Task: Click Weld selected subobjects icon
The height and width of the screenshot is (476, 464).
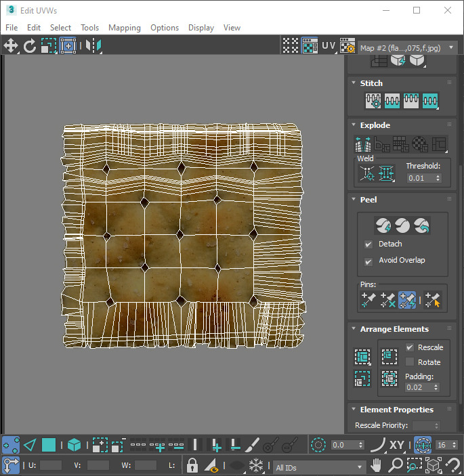Action: pyautogui.click(x=386, y=173)
